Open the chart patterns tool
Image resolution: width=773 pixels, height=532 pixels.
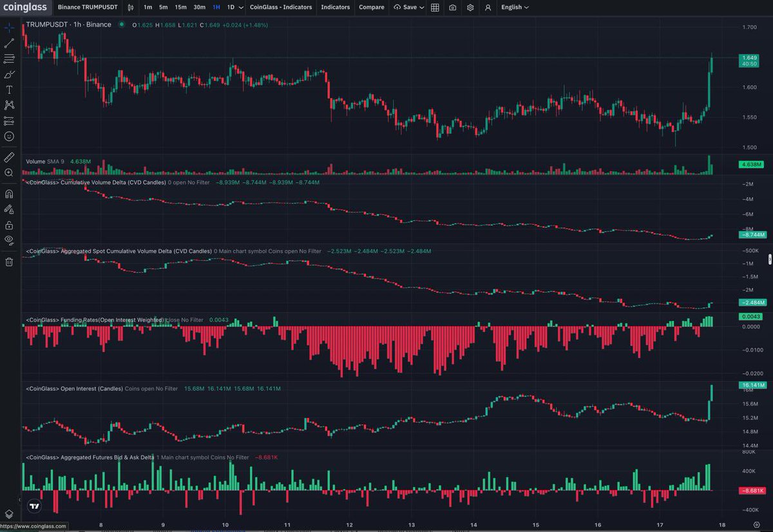coord(9,105)
